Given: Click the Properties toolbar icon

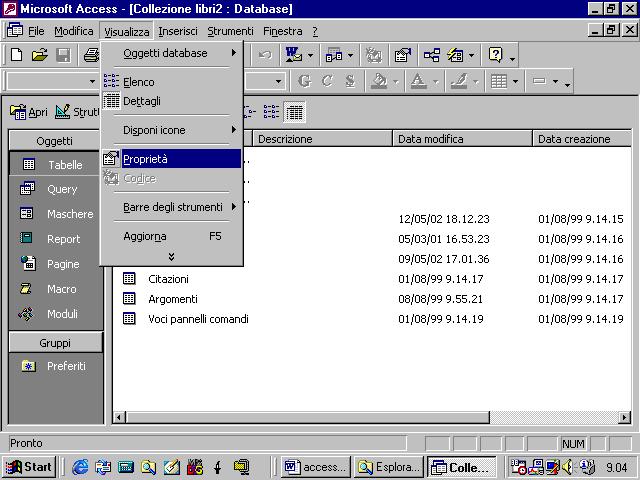Looking at the screenshot, I should pyautogui.click(x=402, y=55).
